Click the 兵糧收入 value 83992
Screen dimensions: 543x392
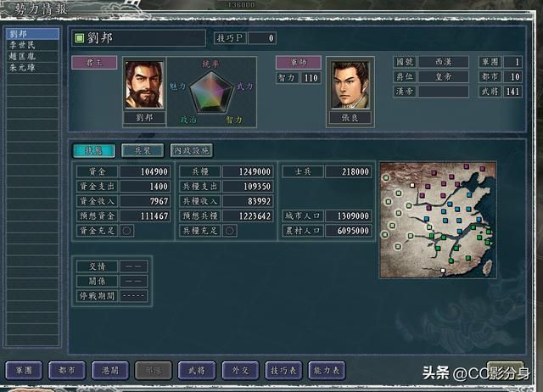tap(248, 201)
